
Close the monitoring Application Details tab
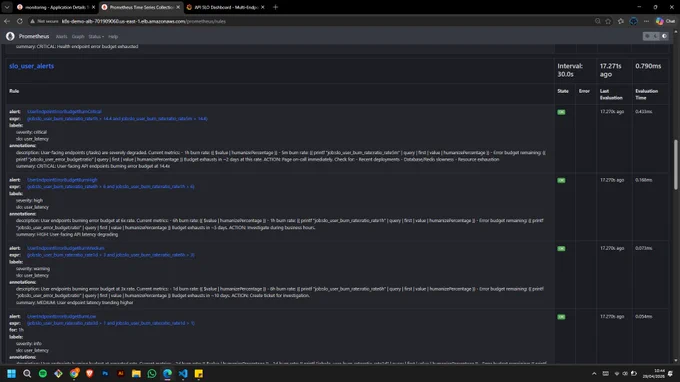pos(93,7)
